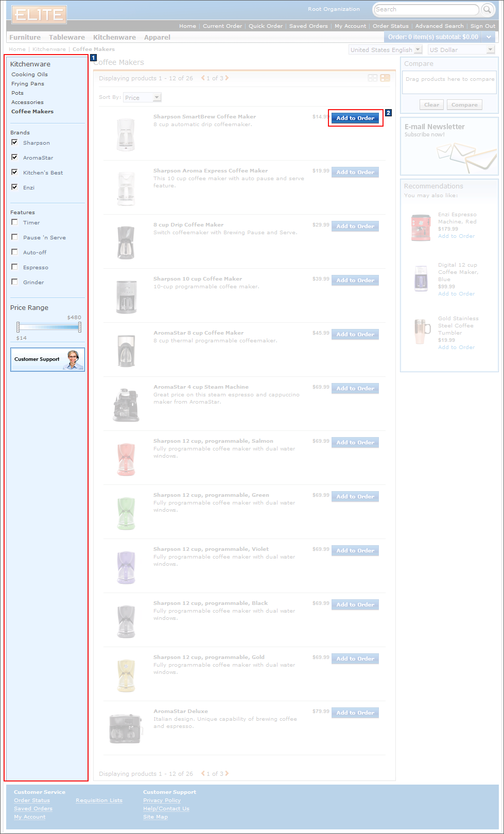504x834 pixels.
Task: Open Gold Stainless Steel Tumbler recommendation image
Action: 422,331
